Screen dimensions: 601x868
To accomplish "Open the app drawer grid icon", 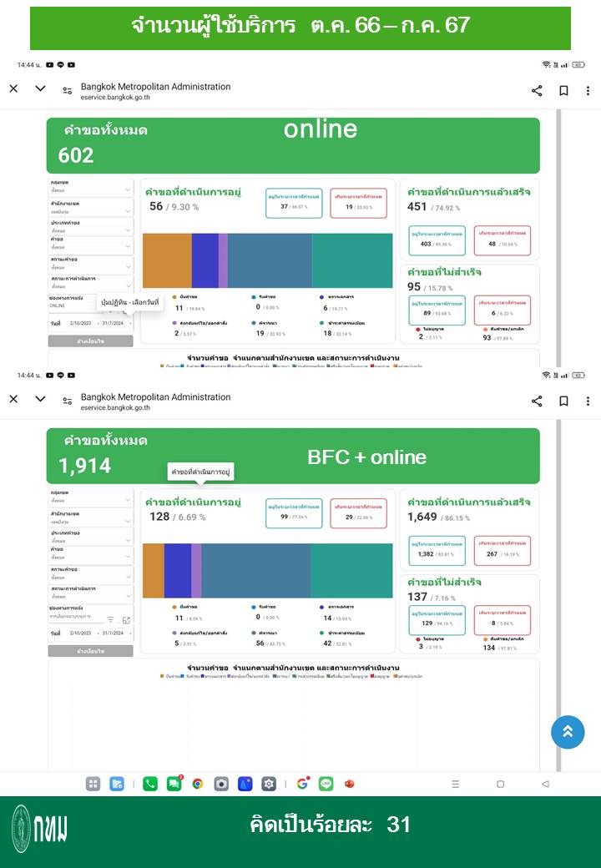I will click(x=93, y=784).
